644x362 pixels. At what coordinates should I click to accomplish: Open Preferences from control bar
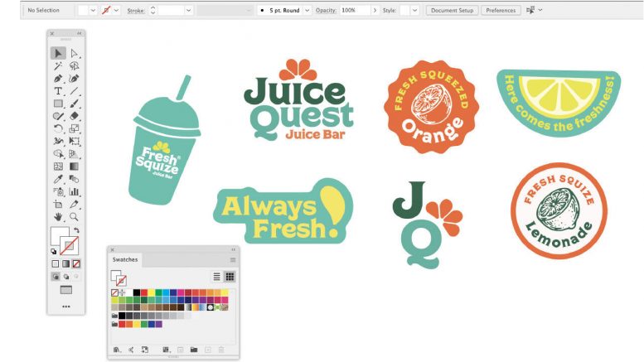[x=501, y=10]
